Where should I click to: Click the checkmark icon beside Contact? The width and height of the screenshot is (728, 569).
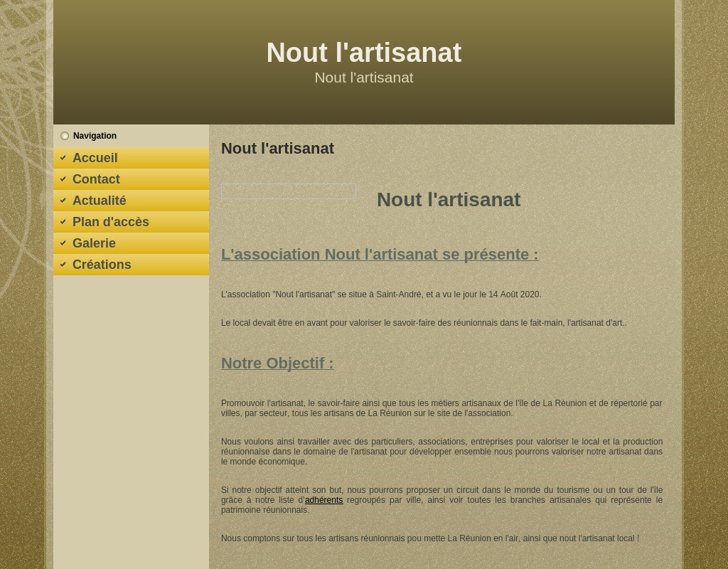(63, 179)
